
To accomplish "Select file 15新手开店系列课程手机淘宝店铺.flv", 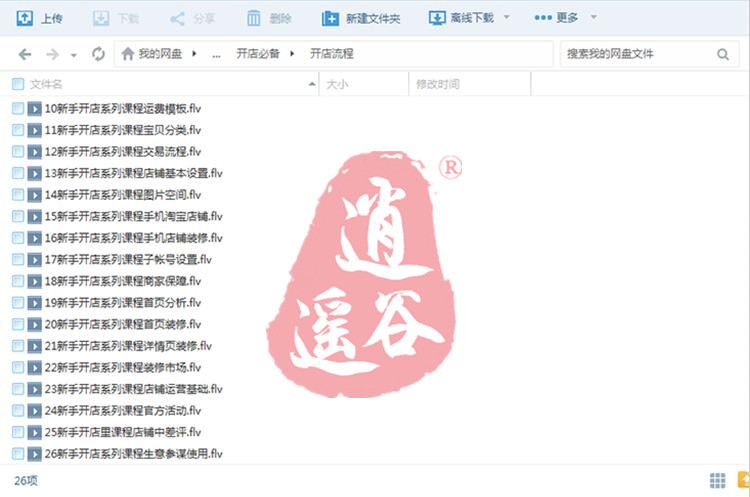I will 134,216.
